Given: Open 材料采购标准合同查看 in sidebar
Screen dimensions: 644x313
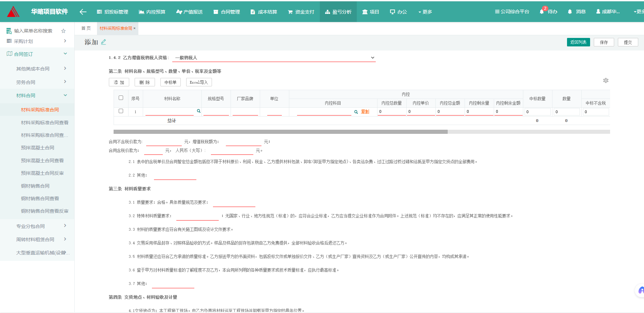Looking at the screenshot, I should coord(44,122).
